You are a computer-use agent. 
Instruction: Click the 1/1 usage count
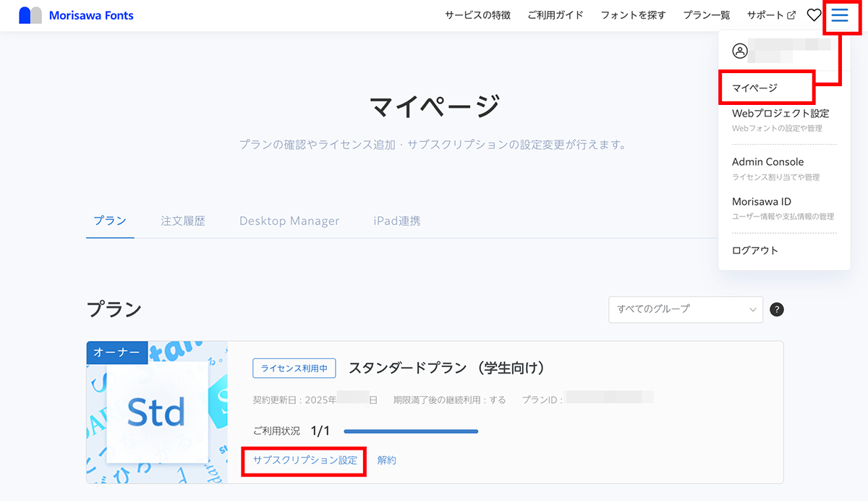point(320,431)
